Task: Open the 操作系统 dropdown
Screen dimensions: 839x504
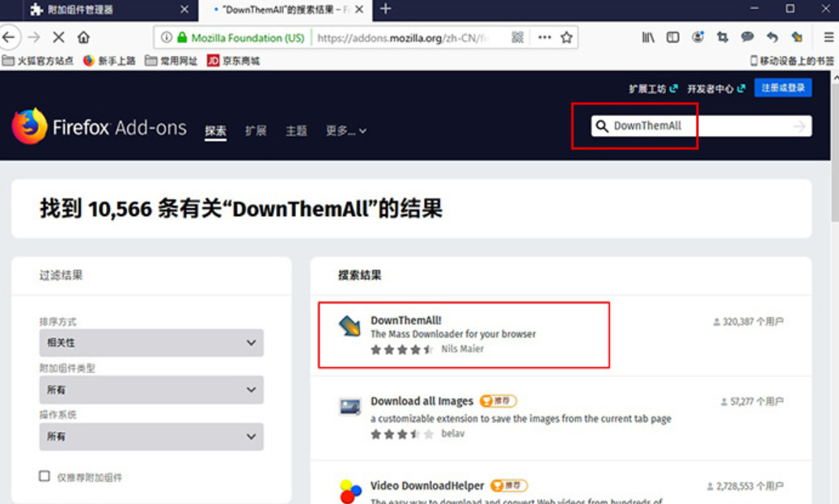Action: point(151,437)
